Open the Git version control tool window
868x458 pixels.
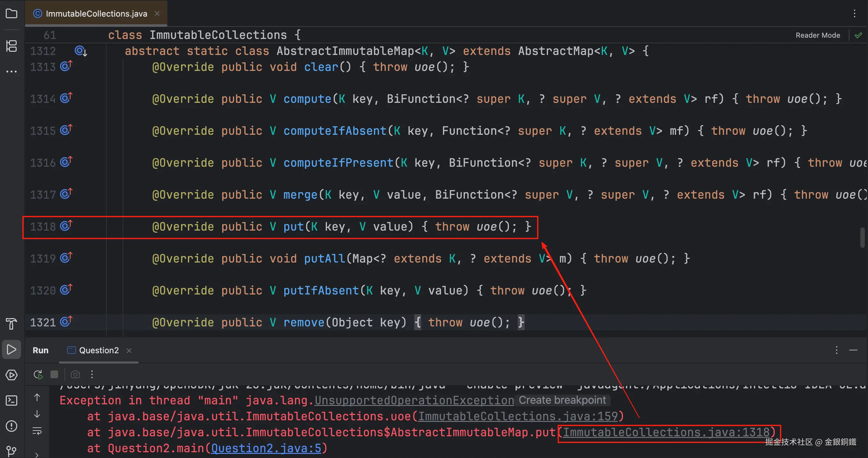pyautogui.click(x=11, y=451)
